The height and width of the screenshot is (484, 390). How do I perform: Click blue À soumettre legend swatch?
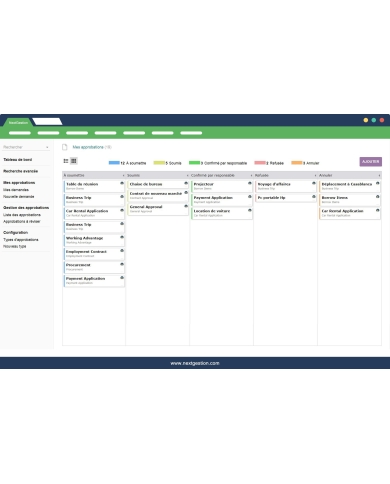coord(114,163)
